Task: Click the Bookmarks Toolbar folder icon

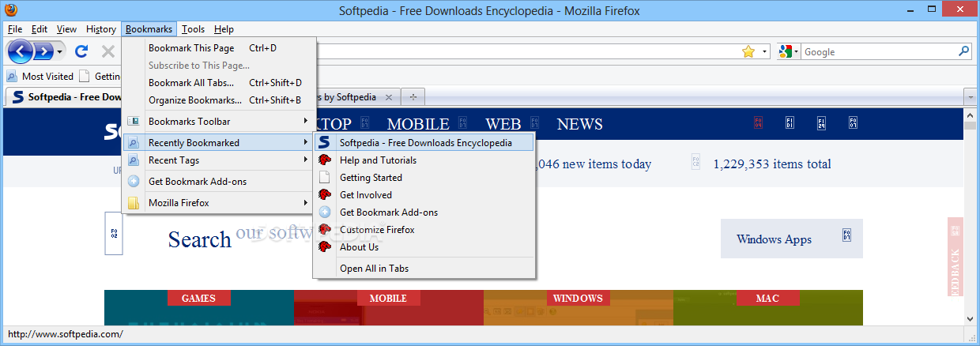Action: pyautogui.click(x=134, y=122)
